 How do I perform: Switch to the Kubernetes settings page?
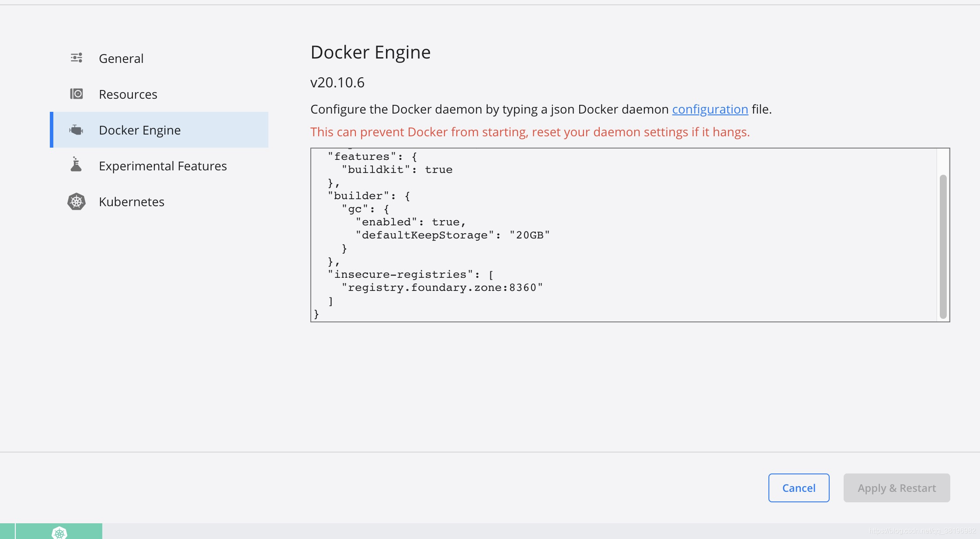(132, 201)
